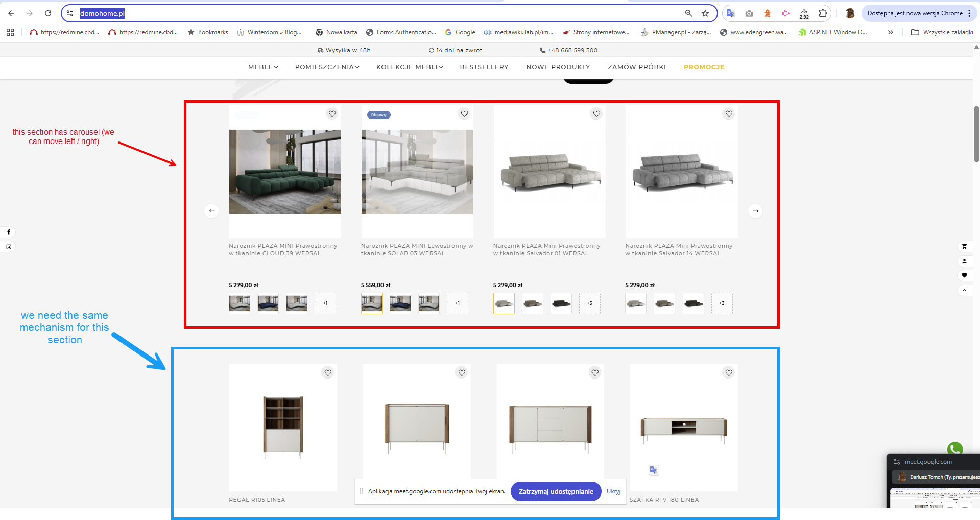Bookmark page with the star icon
Image resolution: width=980 pixels, height=520 pixels.
click(x=705, y=13)
